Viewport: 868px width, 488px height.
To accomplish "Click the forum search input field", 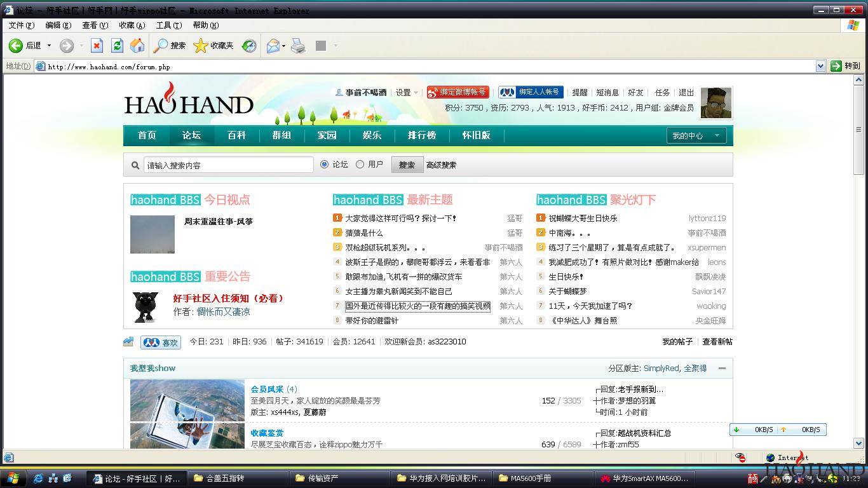I will (228, 165).
